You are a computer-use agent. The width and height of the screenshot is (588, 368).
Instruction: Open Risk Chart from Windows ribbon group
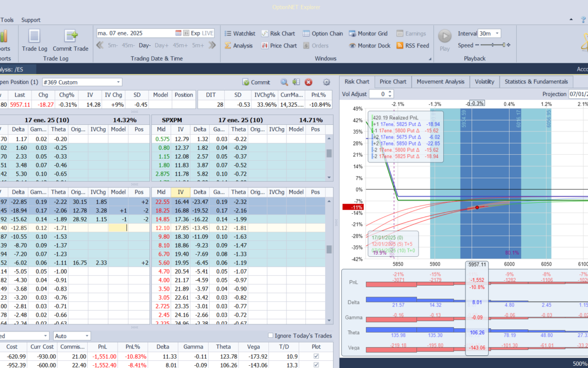[x=278, y=33]
